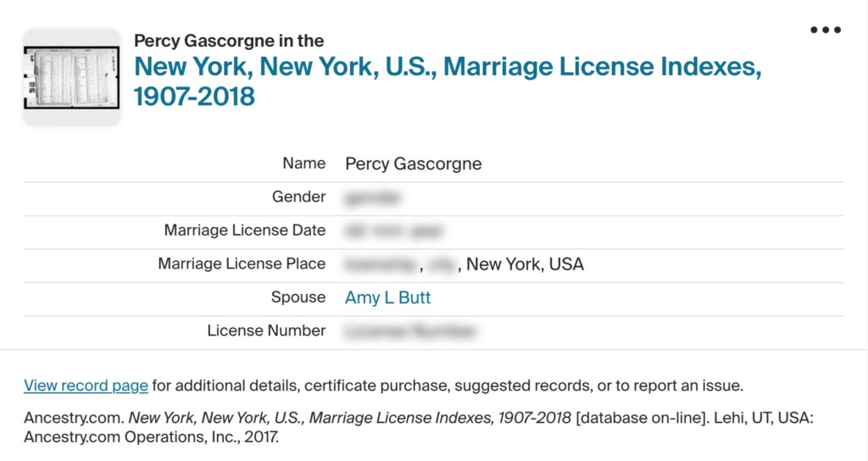Follow the View record page link

click(x=86, y=386)
